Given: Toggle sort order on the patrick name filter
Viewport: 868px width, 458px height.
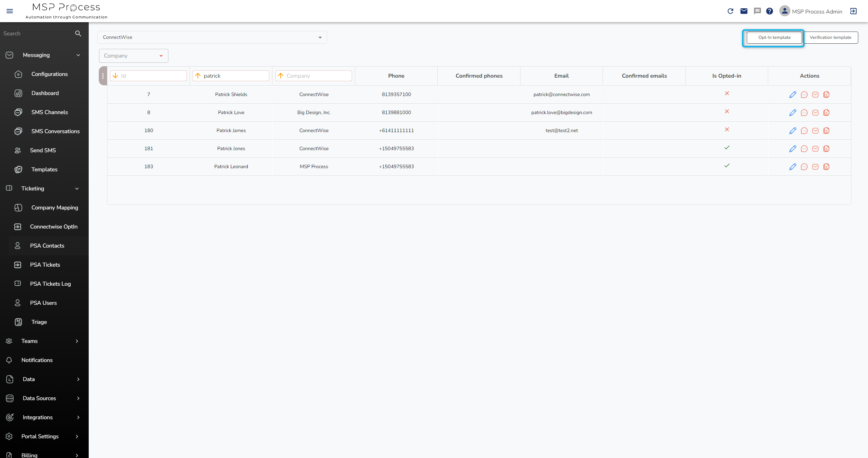Looking at the screenshot, I should [198, 76].
